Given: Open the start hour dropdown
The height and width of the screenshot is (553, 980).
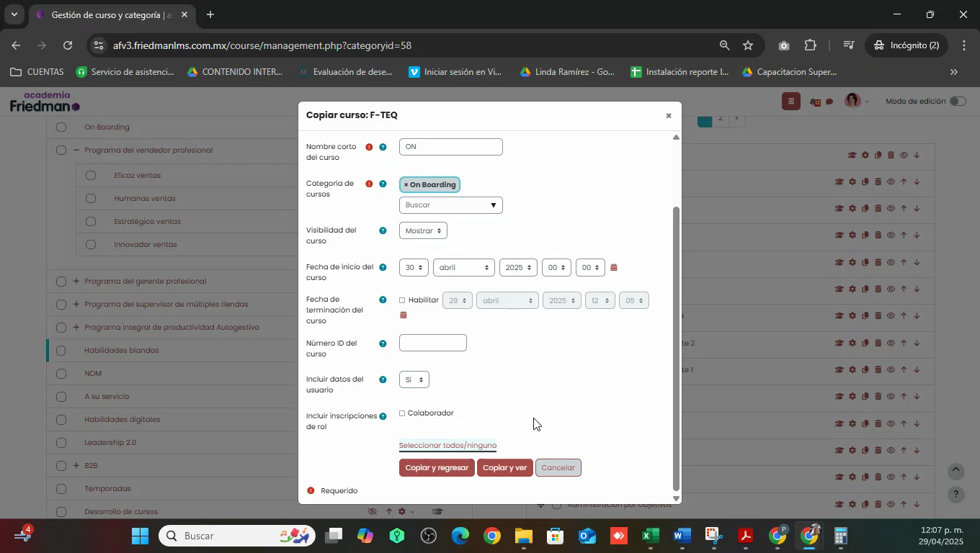Looking at the screenshot, I should [556, 267].
